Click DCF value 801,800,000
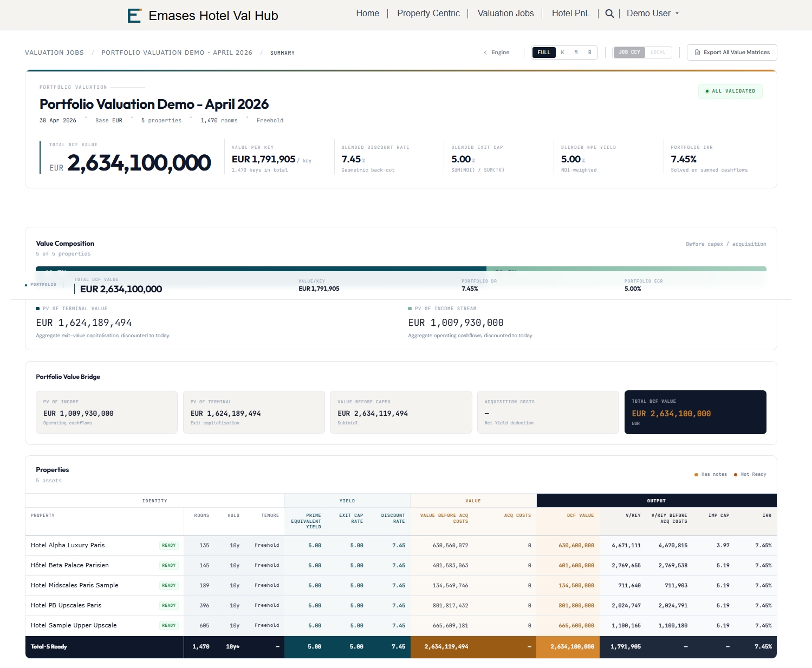The image size is (812, 668). (576, 606)
